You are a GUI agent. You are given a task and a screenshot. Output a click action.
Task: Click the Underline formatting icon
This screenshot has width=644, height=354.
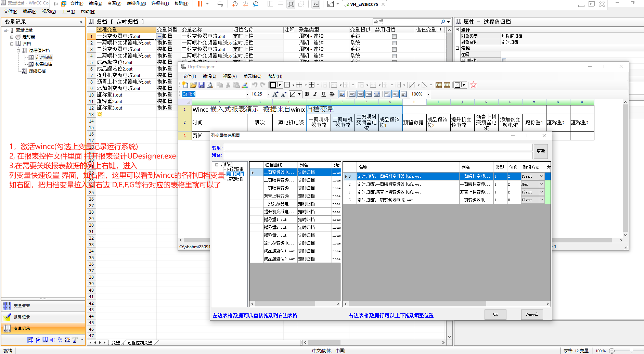323,94
